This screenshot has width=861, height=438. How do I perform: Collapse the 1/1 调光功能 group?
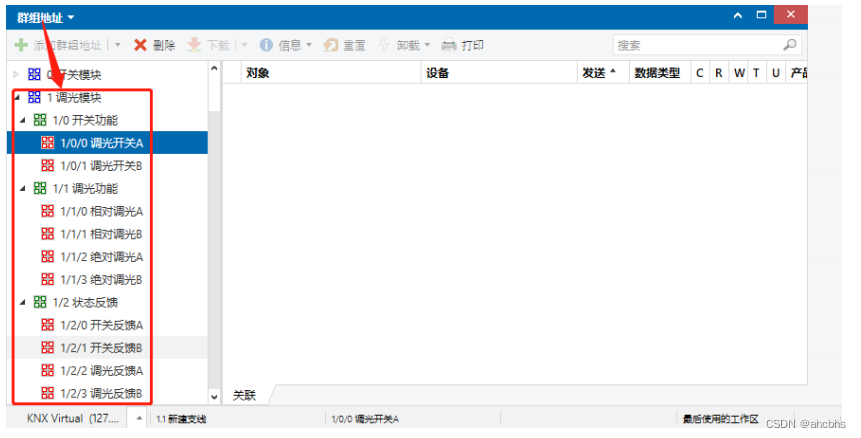click(23, 189)
